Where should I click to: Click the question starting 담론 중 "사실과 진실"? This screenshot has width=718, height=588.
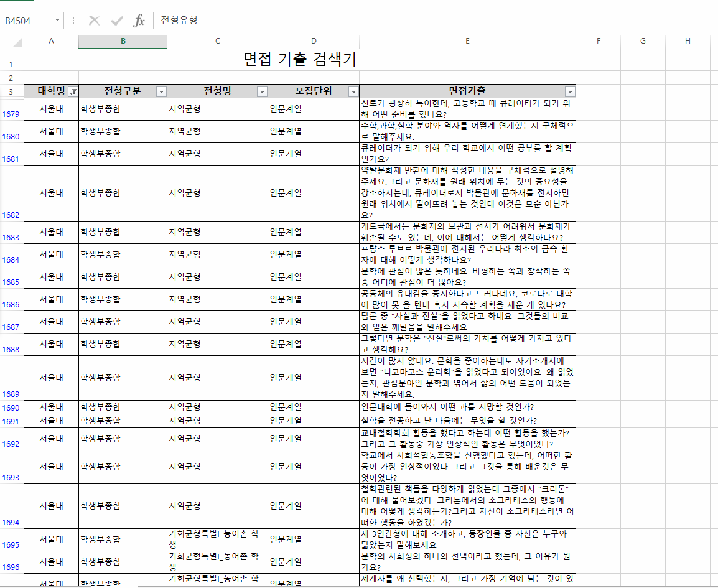[467, 322]
